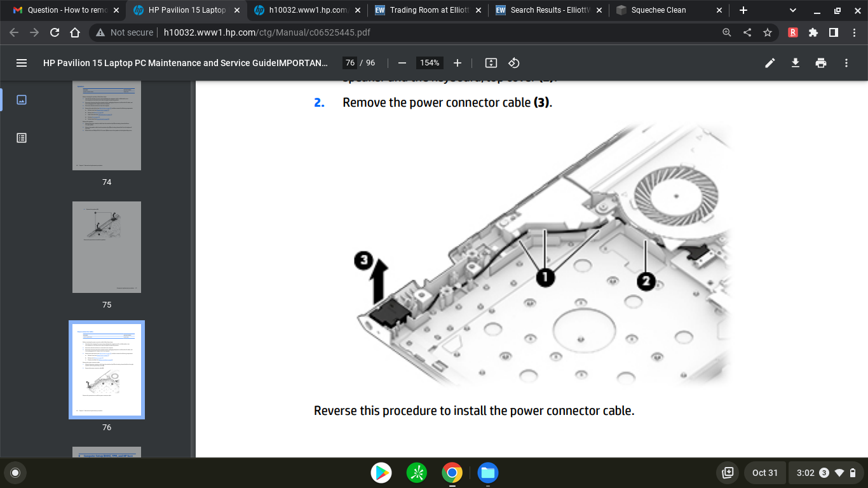This screenshot has height=488, width=868.
Task: Click the Fit to page icon
Action: [491, 63]
